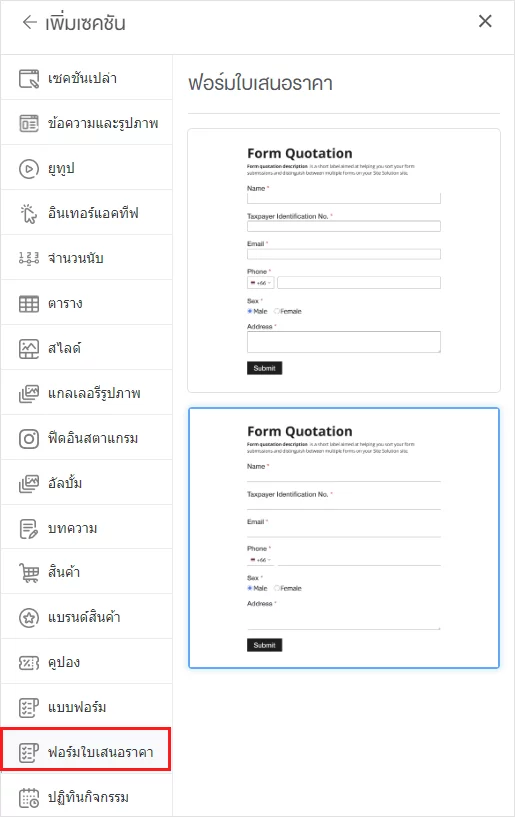Choose the interactive อินเทอร์แอคทีฟ icon
Viewport: 515px width, 817px height.
(29, 214)
